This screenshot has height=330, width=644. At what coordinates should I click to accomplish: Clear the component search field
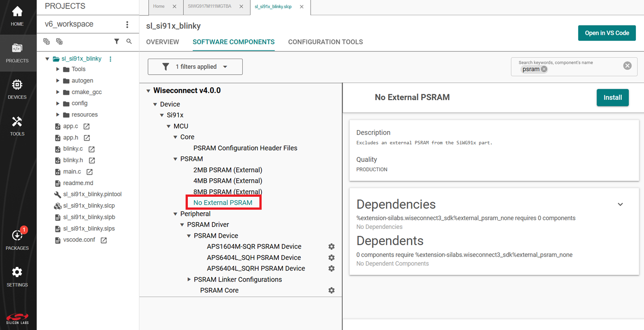[x=627, y=66]
